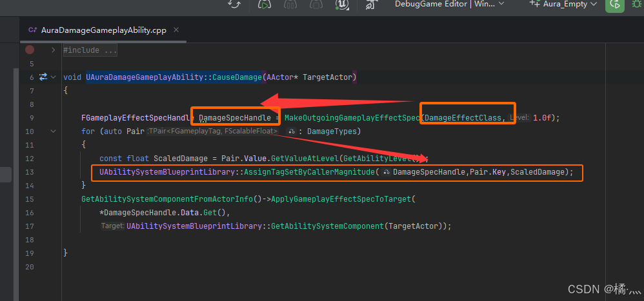Click line number 13 in the gutter
Screen dimensions: 644x301
pos(29,172)
